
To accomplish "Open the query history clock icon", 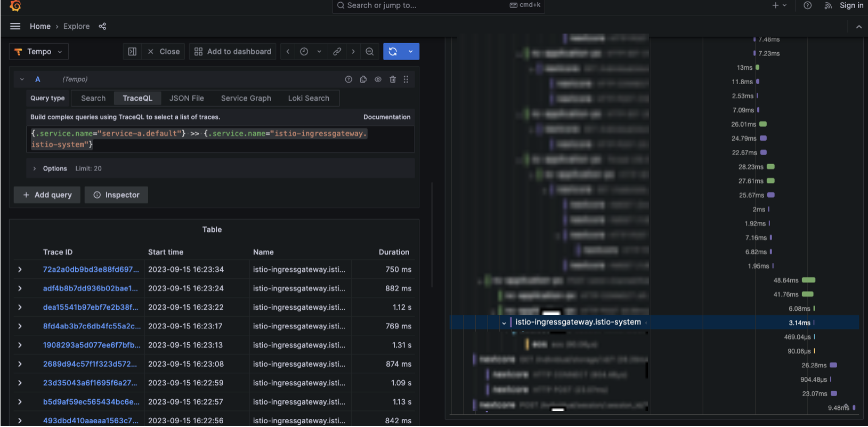I will [x=304, y=52].
